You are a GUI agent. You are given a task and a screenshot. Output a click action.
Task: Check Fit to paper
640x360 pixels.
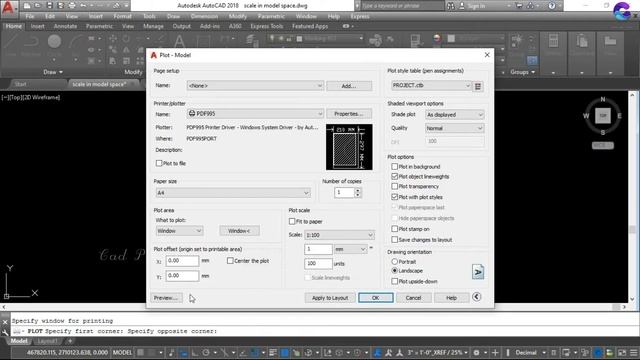click(x=292, y=221)
